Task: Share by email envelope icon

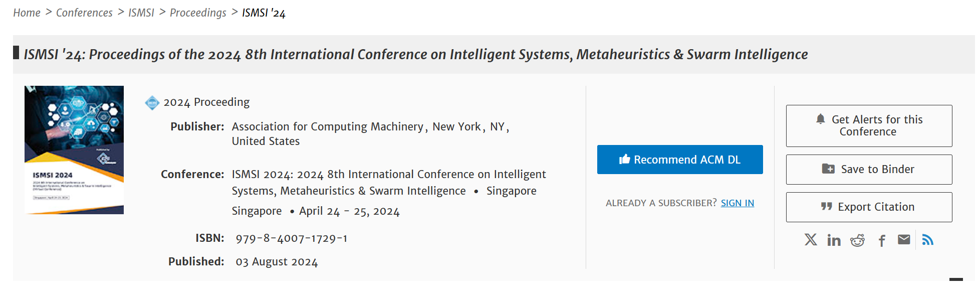Action: point(904,240)
